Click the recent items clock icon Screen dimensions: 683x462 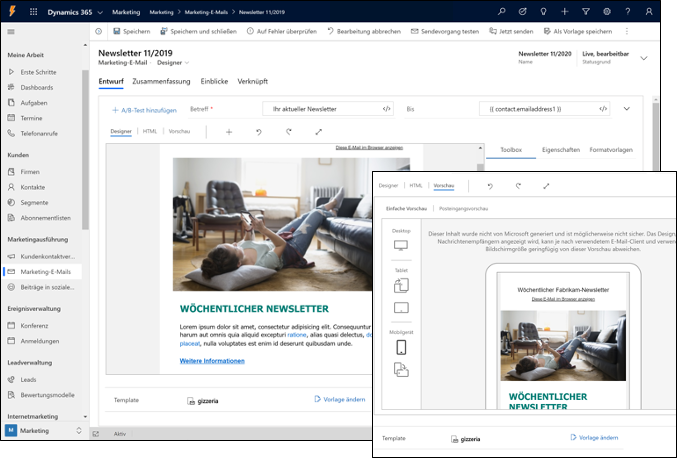tap(98, 31)
